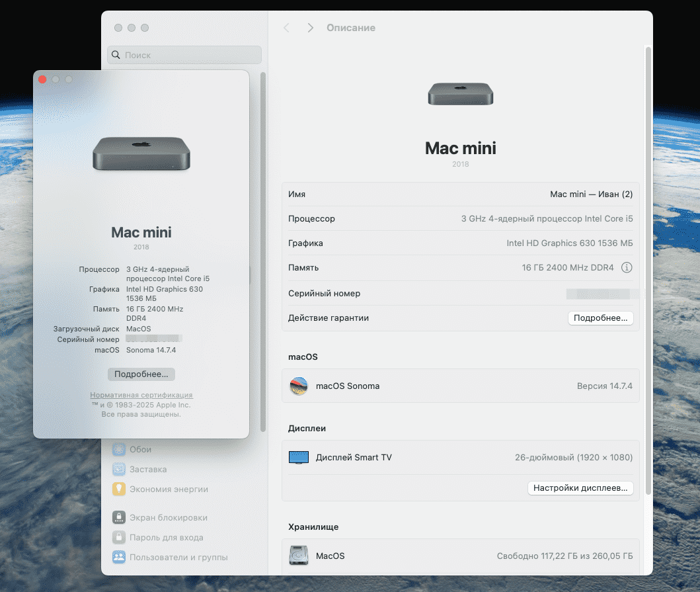Open Настройки дисплеев… button
The height and width of the screenshot is (592, 700).
coord(580,488)
